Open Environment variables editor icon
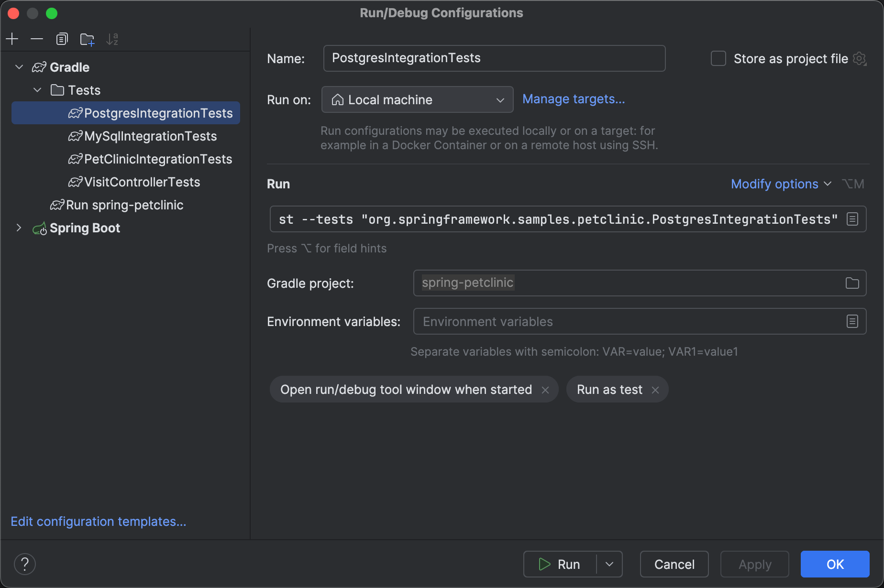884x588 pixels. (852, 321)
